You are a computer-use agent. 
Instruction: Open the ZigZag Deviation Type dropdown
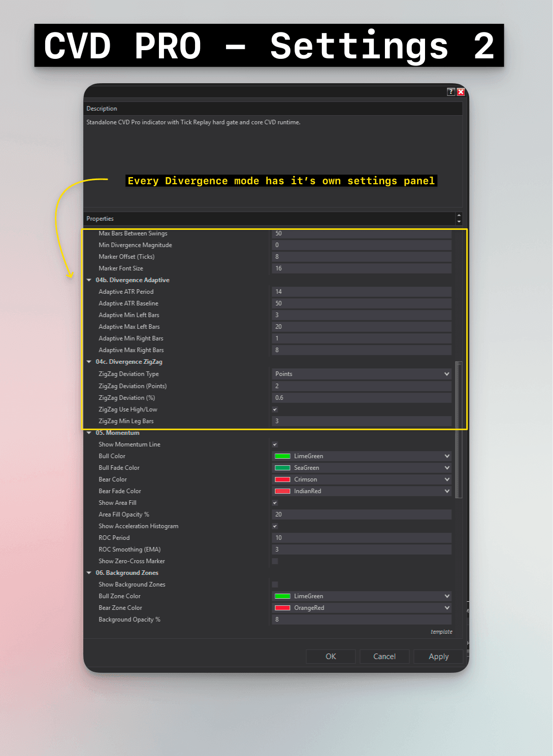click(x=446, y=374)
